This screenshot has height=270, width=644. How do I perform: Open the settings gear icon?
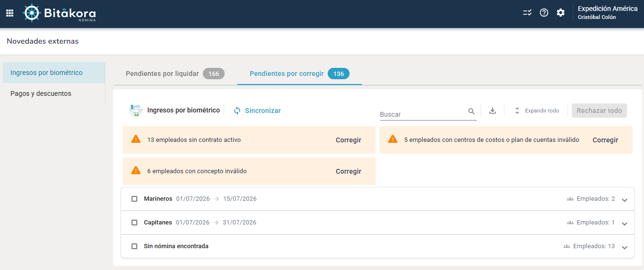pyautogui.click(x=561, y=13)
